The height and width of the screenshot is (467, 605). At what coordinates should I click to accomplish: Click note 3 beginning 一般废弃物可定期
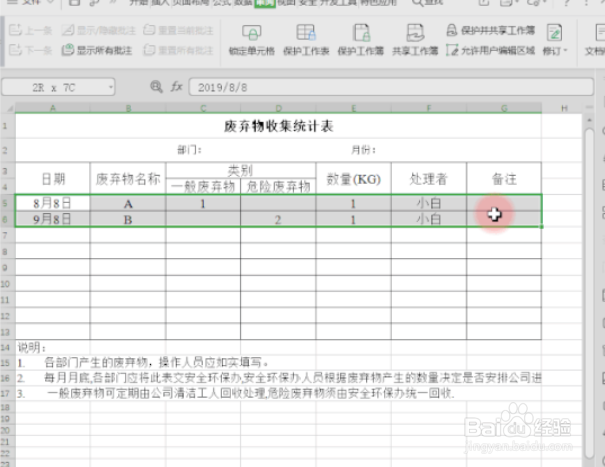236,393
